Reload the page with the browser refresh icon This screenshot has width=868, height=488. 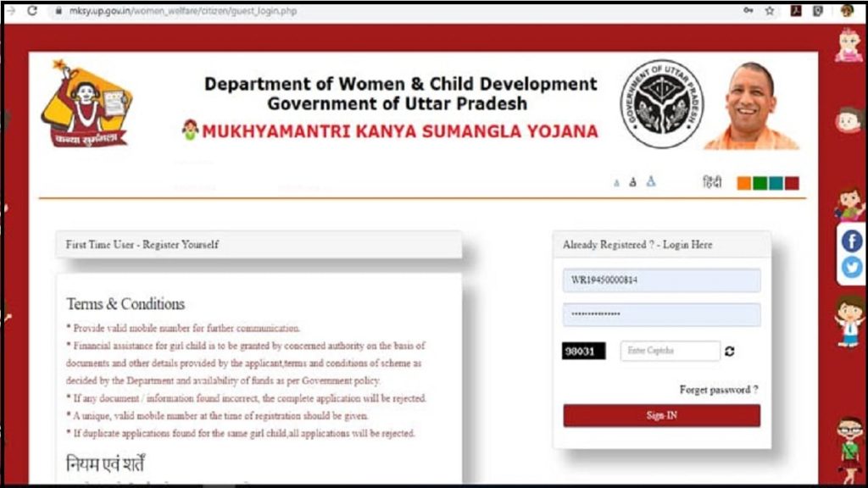32,10
